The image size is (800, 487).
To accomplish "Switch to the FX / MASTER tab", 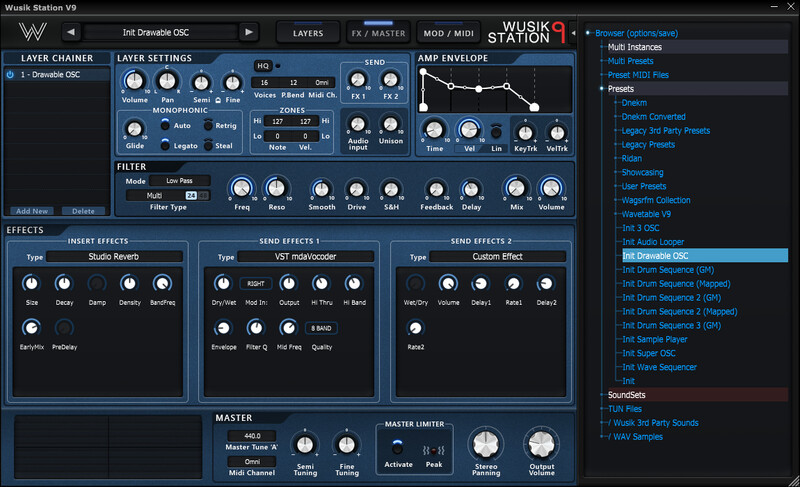I will [x=378, y=33].
